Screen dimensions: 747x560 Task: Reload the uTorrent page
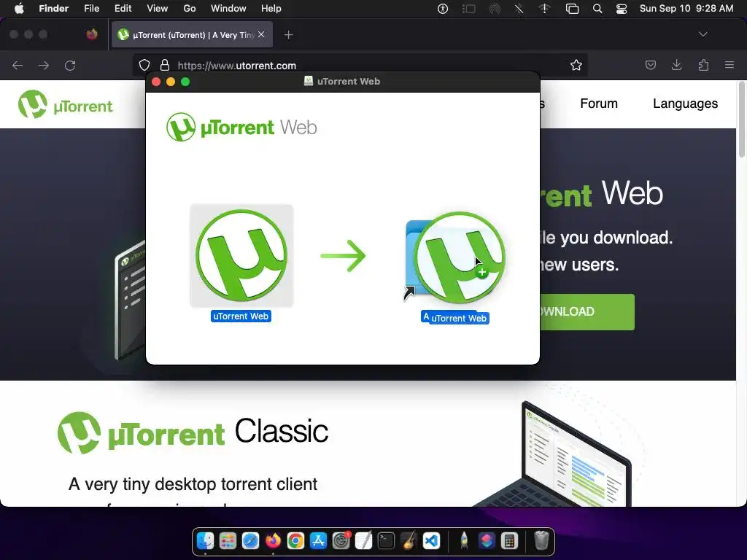pyautogui.click(x=70, y=65)
